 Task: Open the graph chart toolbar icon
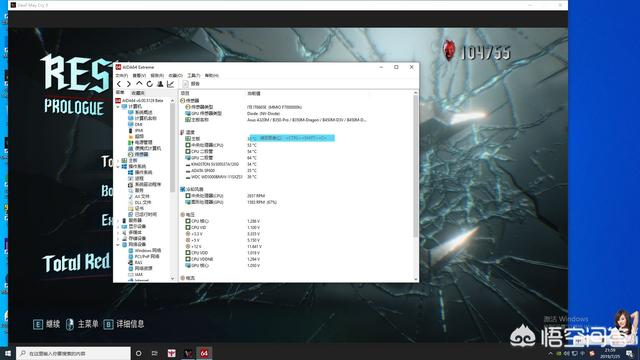171,84
